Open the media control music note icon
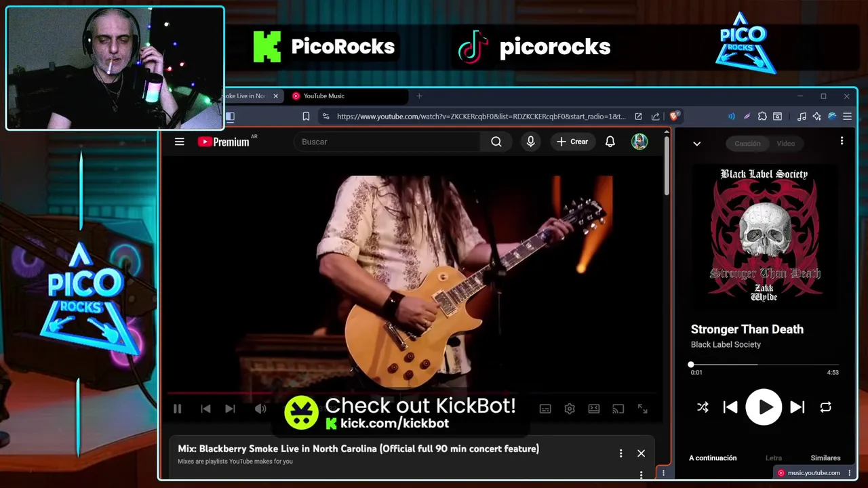Screen dimensions: 868x488 802,117
